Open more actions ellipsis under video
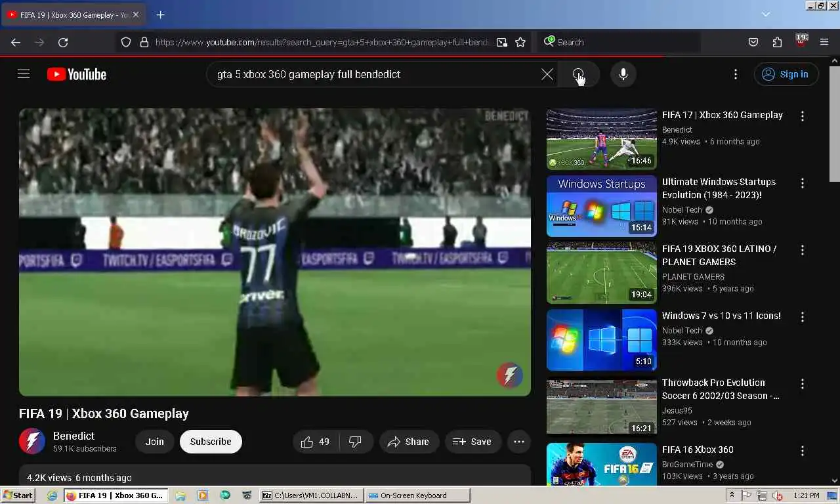This screenshot has height=504, width=840. tap(519, 442)
